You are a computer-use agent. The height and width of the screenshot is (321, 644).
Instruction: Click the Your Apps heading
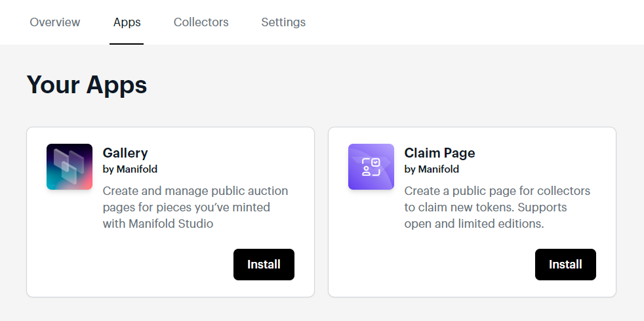[87, 85]
